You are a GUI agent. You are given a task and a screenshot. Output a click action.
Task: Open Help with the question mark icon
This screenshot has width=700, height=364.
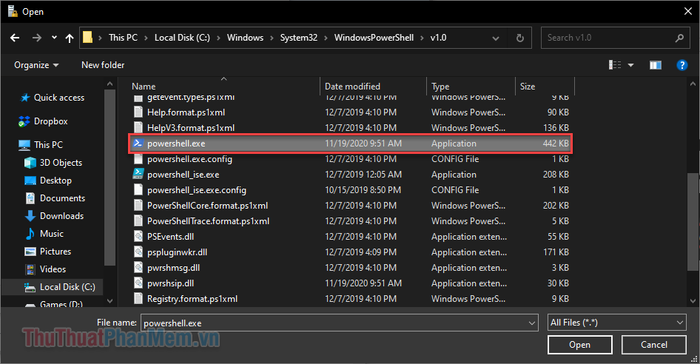tap(682, 66)
